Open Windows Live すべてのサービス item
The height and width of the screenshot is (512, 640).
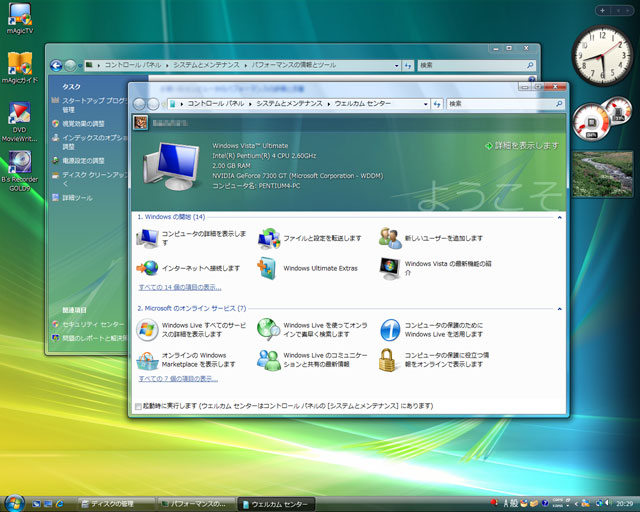(x=191, y=329)
